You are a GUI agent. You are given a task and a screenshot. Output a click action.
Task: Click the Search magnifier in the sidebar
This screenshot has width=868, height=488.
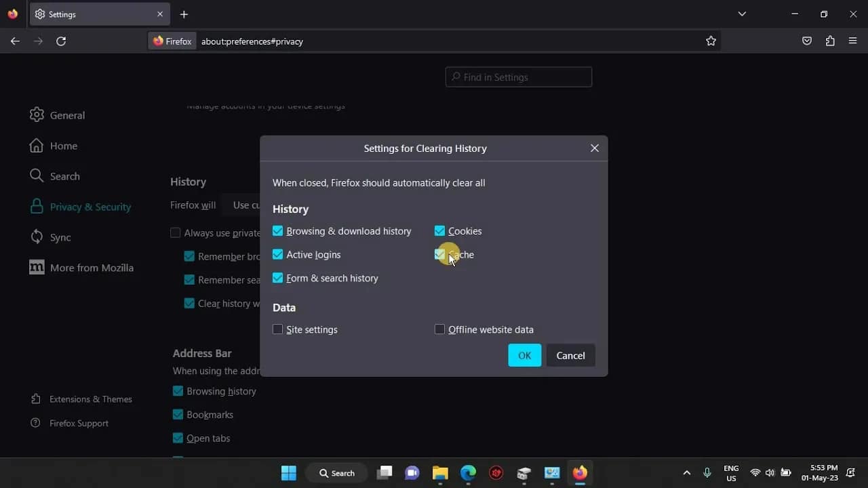pos(37,176)
